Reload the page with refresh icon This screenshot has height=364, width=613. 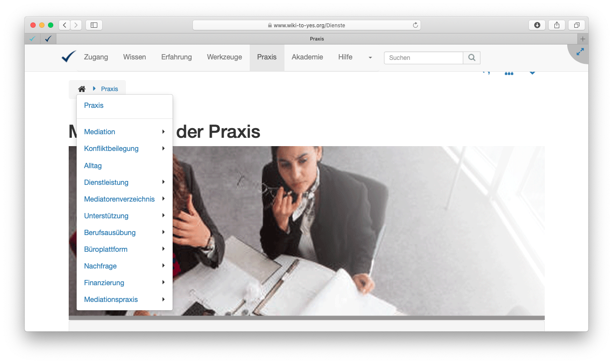click(x=415, y=25)
